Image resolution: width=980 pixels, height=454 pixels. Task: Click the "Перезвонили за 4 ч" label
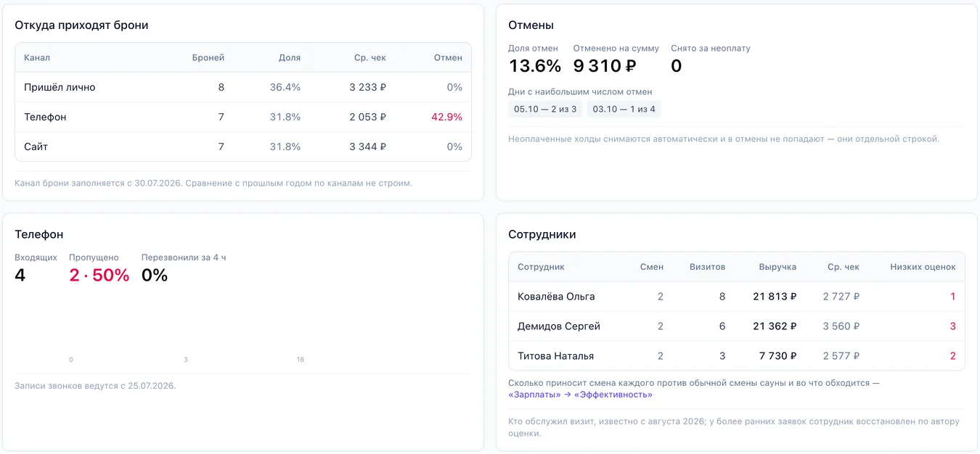[184, 257]
